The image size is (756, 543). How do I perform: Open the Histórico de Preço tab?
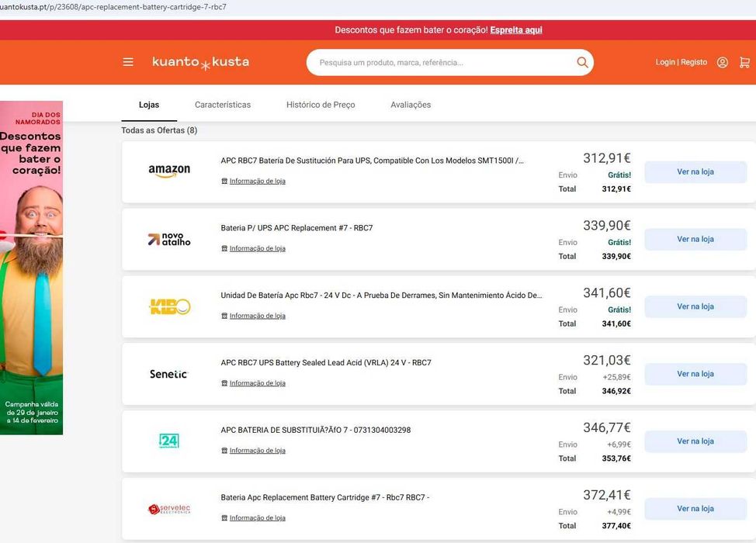tap(321, 105)
